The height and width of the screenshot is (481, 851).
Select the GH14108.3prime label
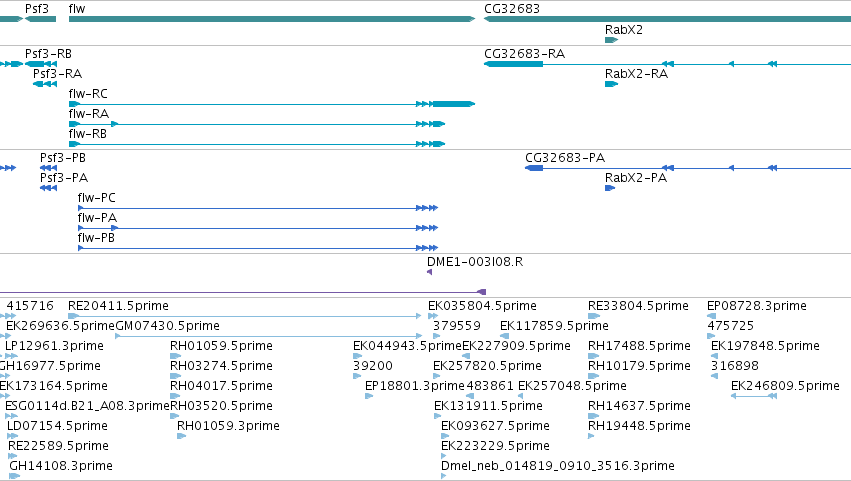coord(61,467)
